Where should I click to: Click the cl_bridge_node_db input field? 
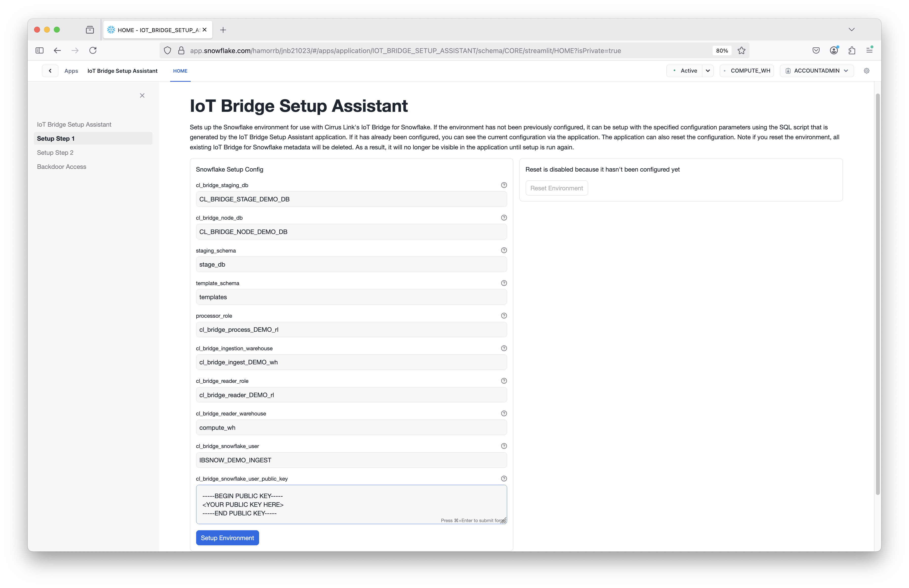point(351,232)
